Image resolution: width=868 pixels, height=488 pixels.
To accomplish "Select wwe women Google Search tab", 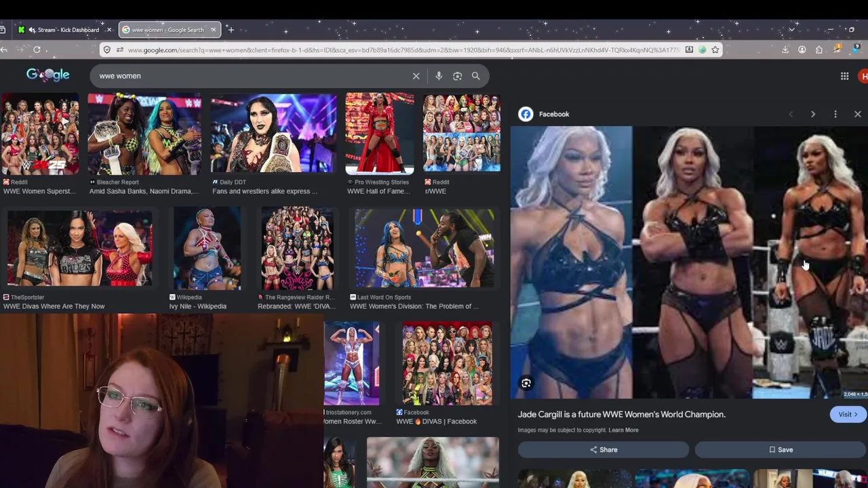I will (168, 30).
